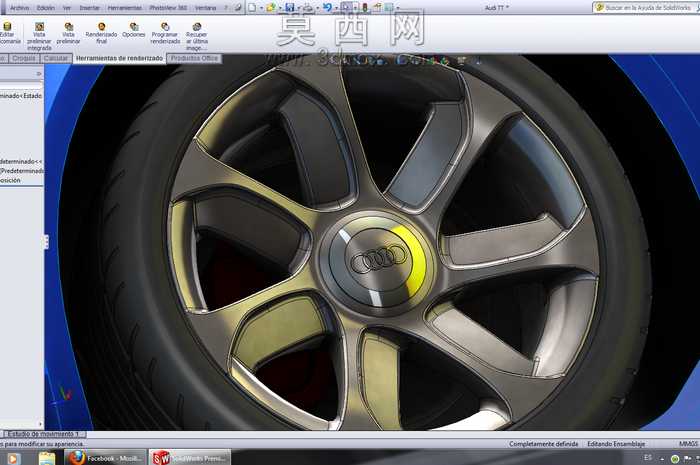The height and width of the screenshot is (465, 700).
Task: Open the Estudio de movimiento 1 tab
Action: 43,434
